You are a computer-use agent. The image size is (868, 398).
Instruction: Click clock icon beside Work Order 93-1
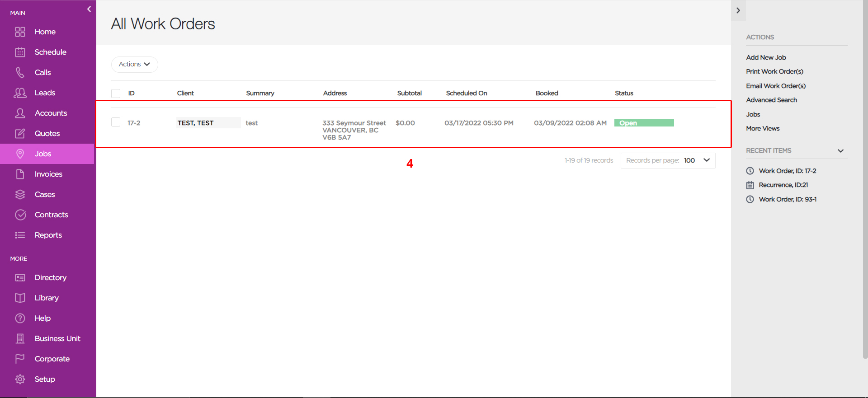coord(750,199)
